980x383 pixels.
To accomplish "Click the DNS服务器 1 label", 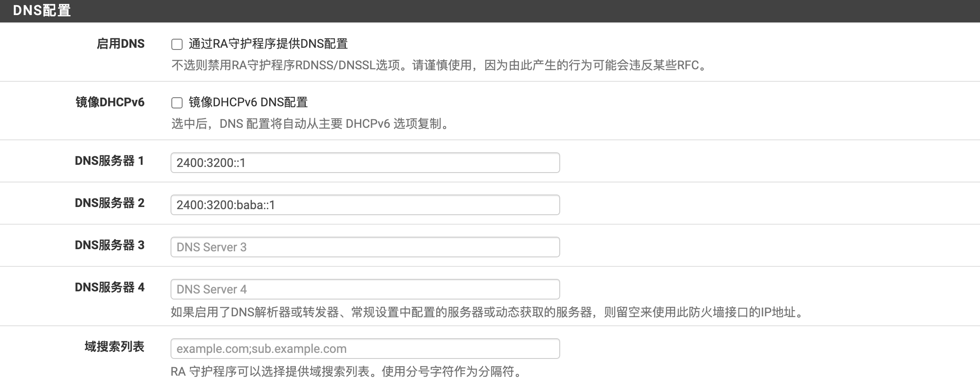I will [109, 161].
